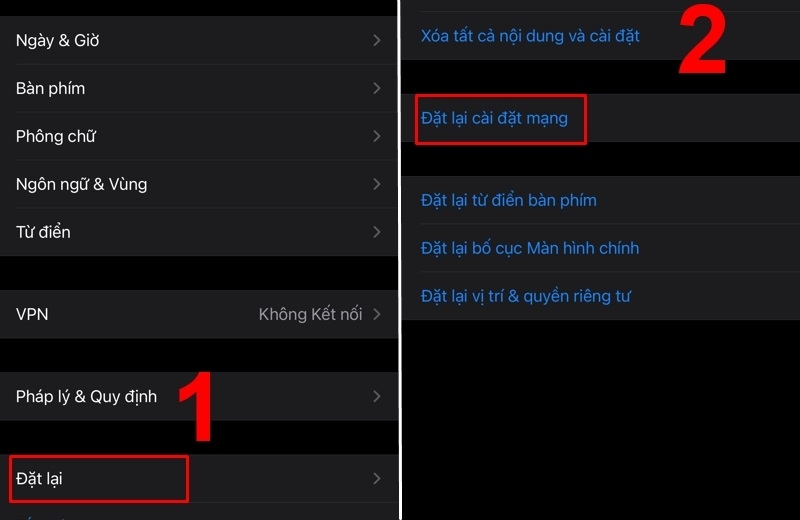Tap chevron next to Bàn phím
Screen dimensions: 800x520
point(377,88)
